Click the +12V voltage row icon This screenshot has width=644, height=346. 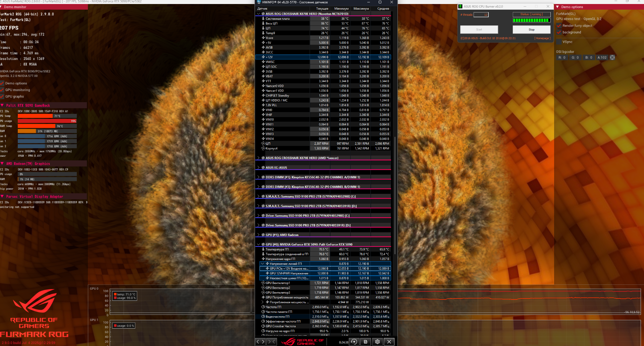pos(263,57)
